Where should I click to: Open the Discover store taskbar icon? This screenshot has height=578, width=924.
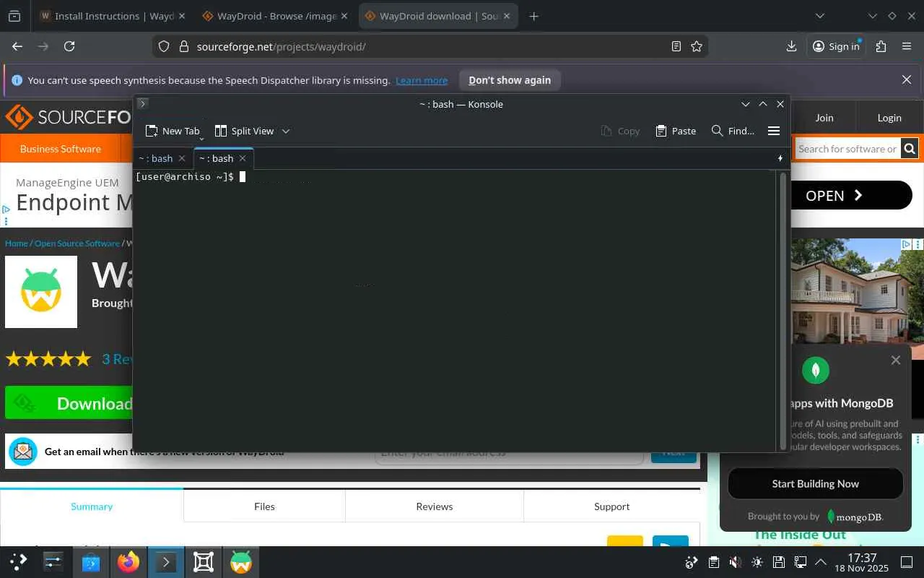point(91,561)
